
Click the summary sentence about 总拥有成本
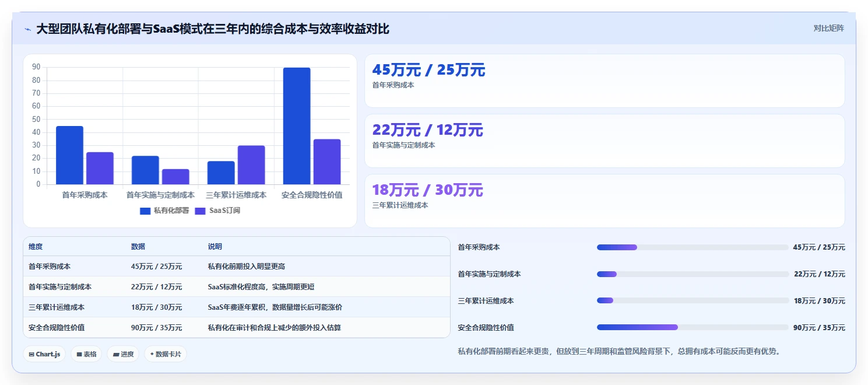pos(619,351)
